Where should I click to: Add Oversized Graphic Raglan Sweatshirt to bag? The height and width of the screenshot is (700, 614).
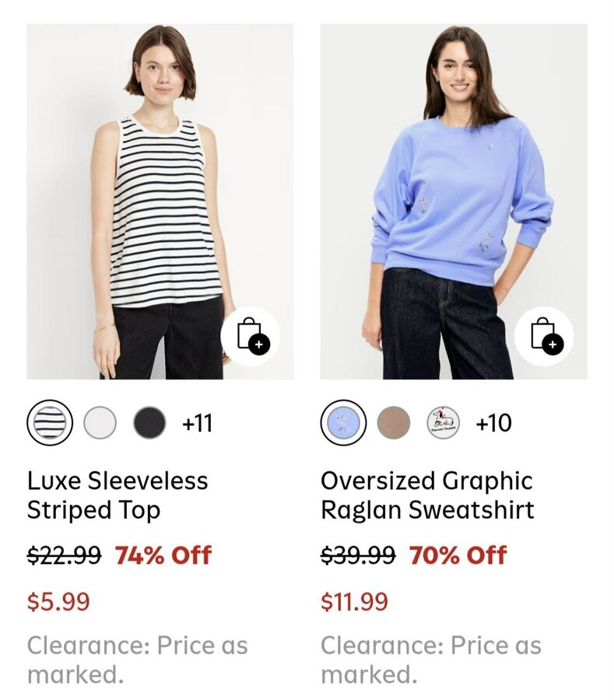point(544,336)
